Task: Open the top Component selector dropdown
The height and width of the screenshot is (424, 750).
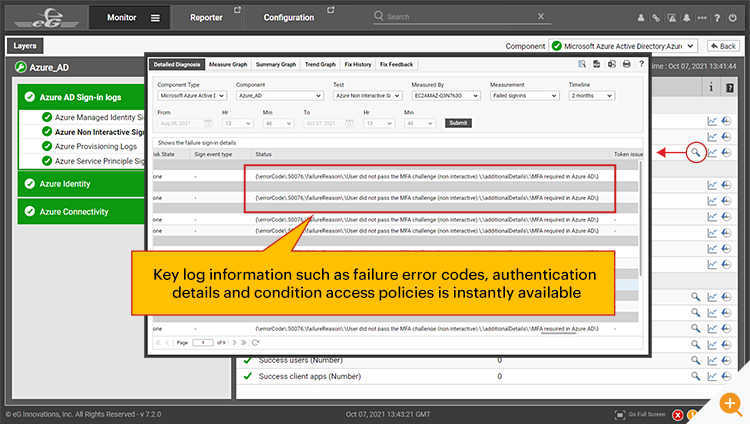Action: pyautogui.click(x=623, y=46)
